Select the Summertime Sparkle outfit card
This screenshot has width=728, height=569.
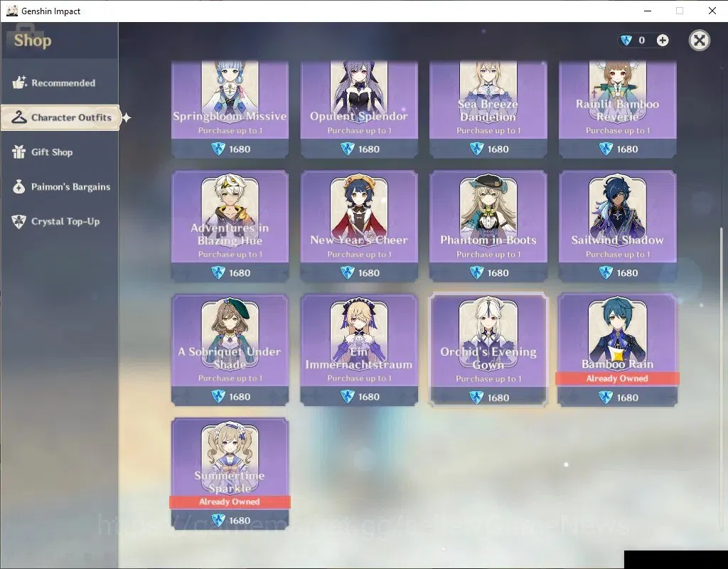pyautogui.click(x=230, y=474)
